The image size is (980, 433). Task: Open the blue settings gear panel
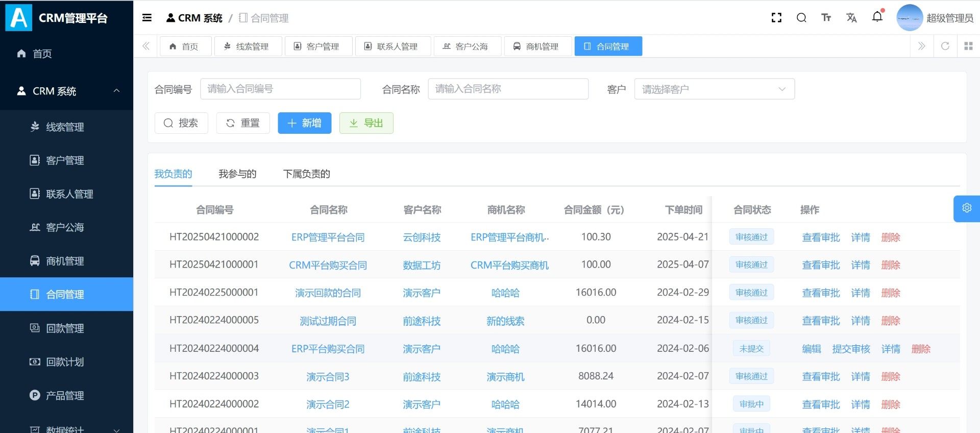pos(967,208)
